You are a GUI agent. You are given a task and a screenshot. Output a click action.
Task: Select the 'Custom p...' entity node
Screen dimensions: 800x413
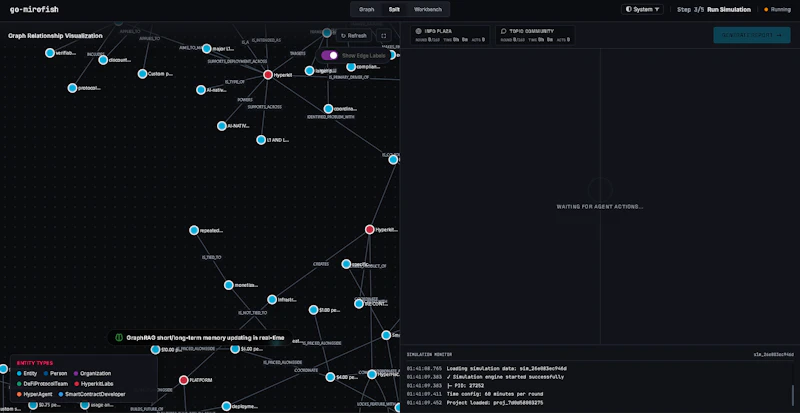point(142,74)
